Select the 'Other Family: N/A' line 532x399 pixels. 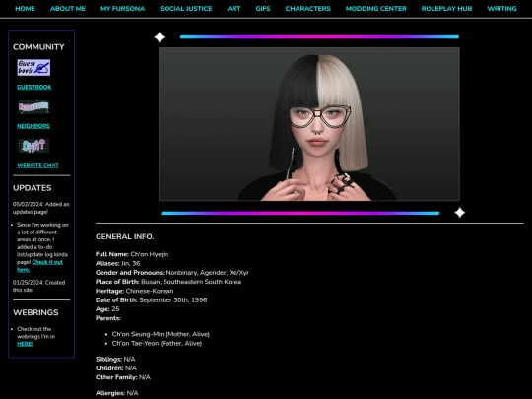click(x=123, y=377)
